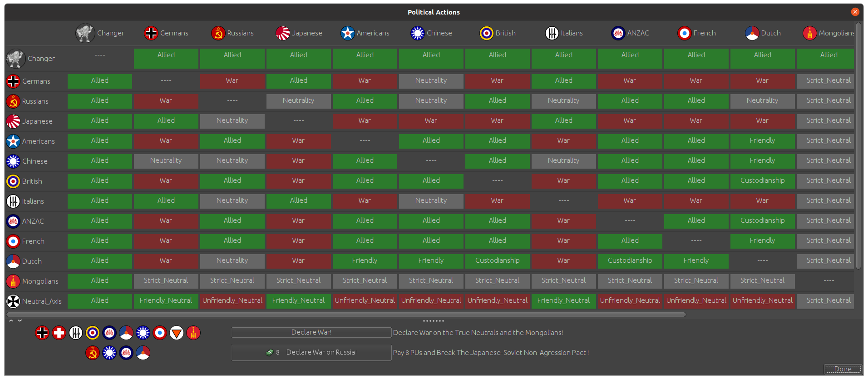This screenshot has width=868, height=380.
Task: Click the Mongolians icon in the row header
Action: coord(13,281)
